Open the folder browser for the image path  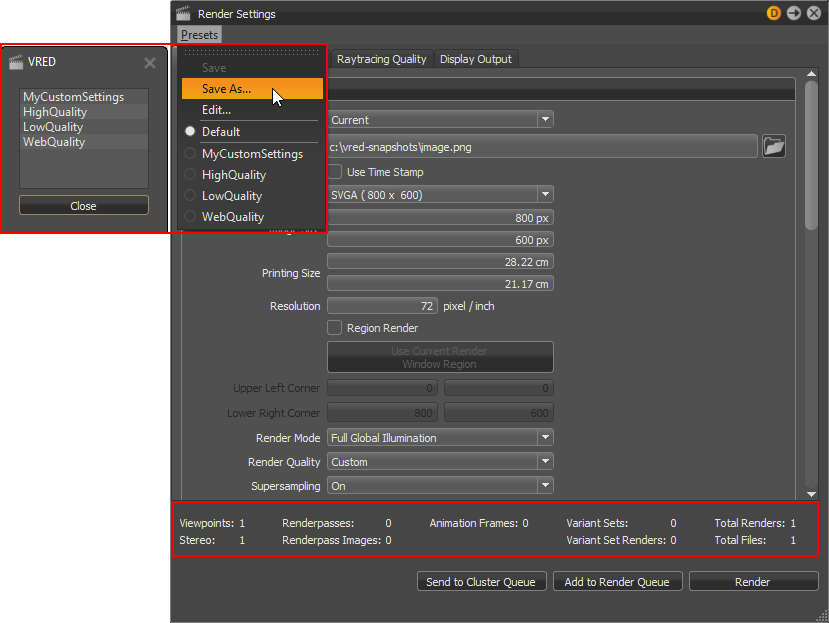[775, 146]
